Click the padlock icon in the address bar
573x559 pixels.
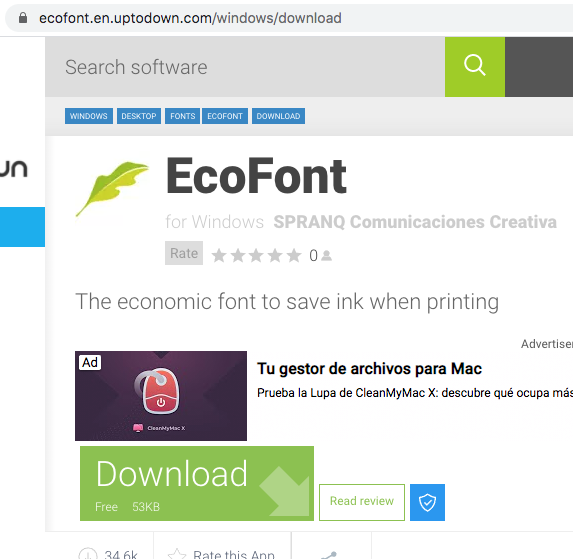[23, 18]
